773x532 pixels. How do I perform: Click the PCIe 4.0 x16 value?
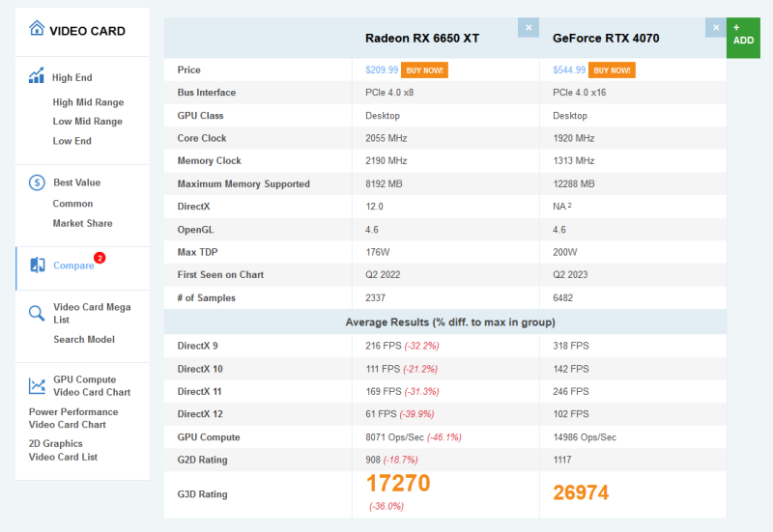click(579, 93)
